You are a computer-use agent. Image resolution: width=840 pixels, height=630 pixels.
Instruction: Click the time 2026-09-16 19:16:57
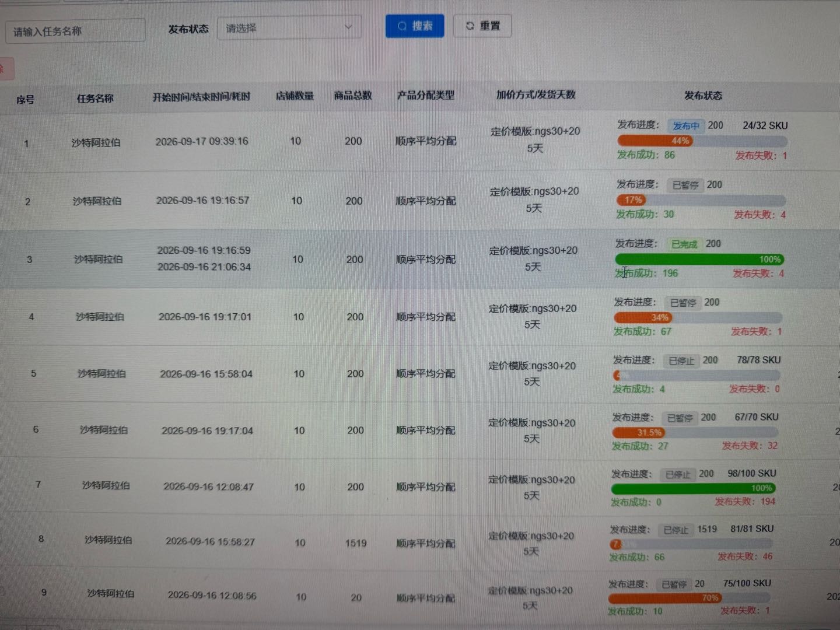click(203, 201)
